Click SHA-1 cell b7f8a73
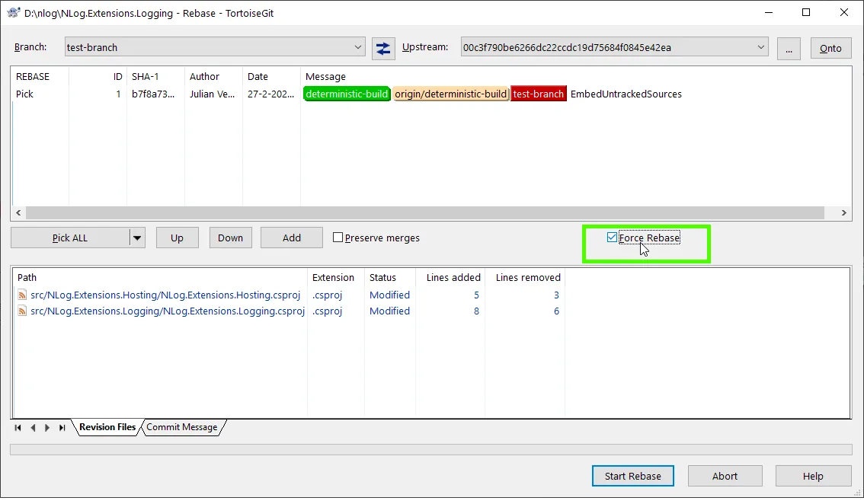The image size is (864, 504). [153, 94]
